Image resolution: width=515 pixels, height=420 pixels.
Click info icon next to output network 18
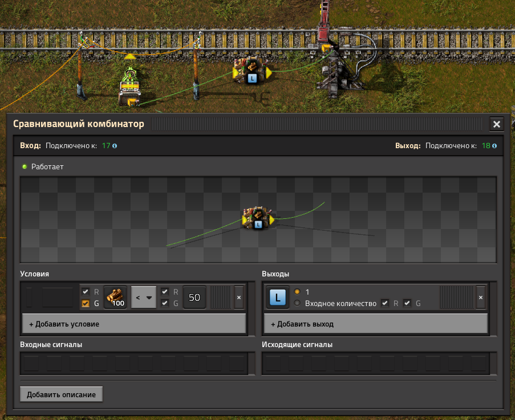pyautogui.click(x=494, y=146)
